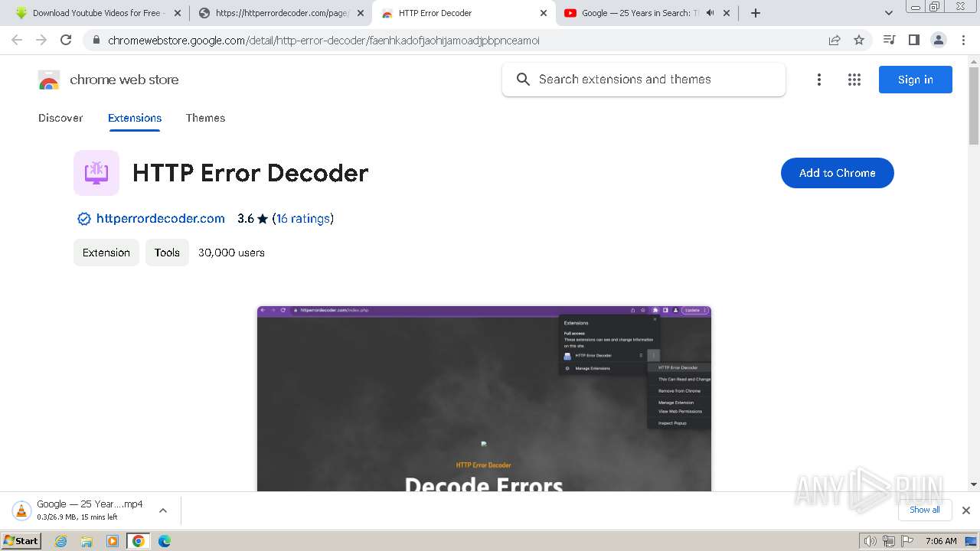Click the Extension category chip
The height and width of the screenshot is (551, 980).
click(106, 253)
